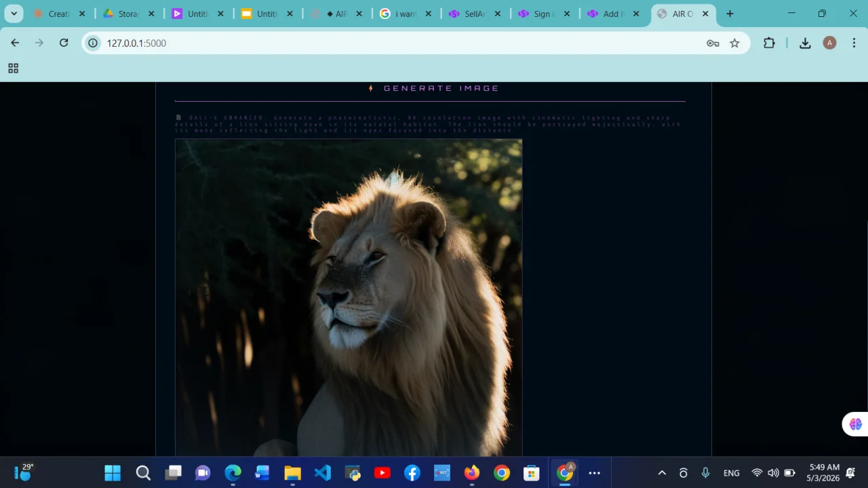Screen dimensions: 868x488
Task: Open Windows Search from taskbar
Action: (x=143, y=473)
